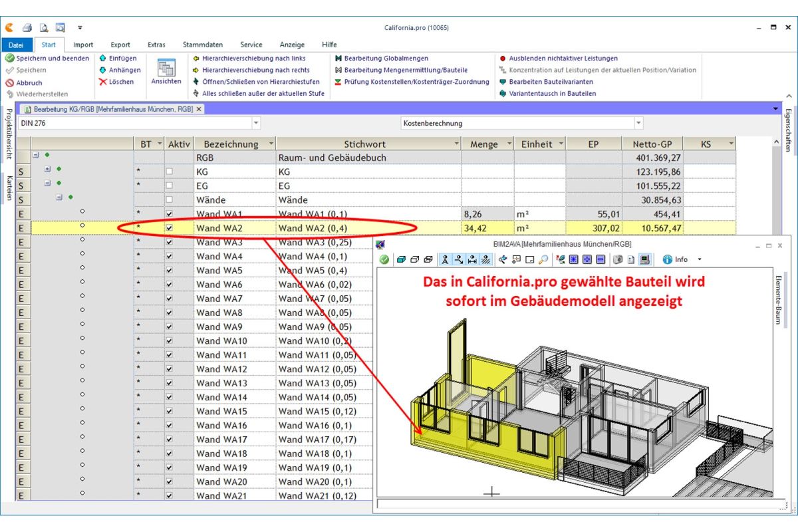798x532 pixels.
Task: Open KS column filter arrow
Action: point(731,144)
